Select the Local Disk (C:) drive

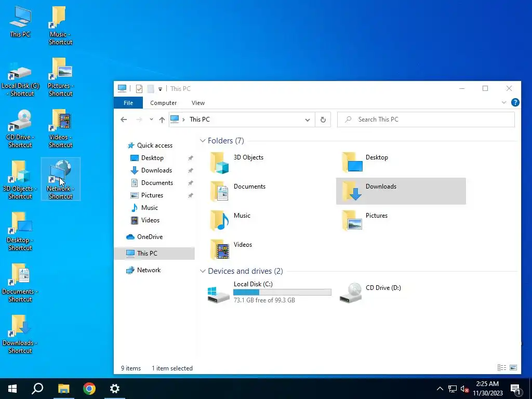point(269,292)
